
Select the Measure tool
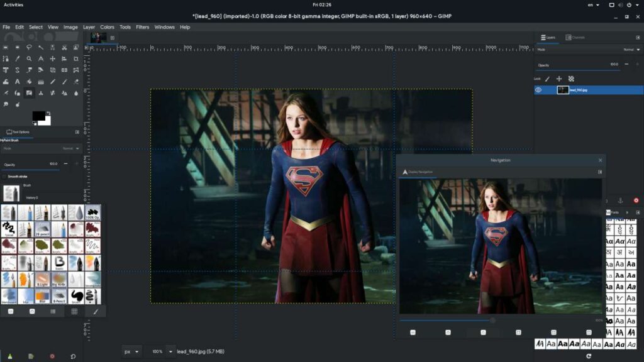pos(41,58)
